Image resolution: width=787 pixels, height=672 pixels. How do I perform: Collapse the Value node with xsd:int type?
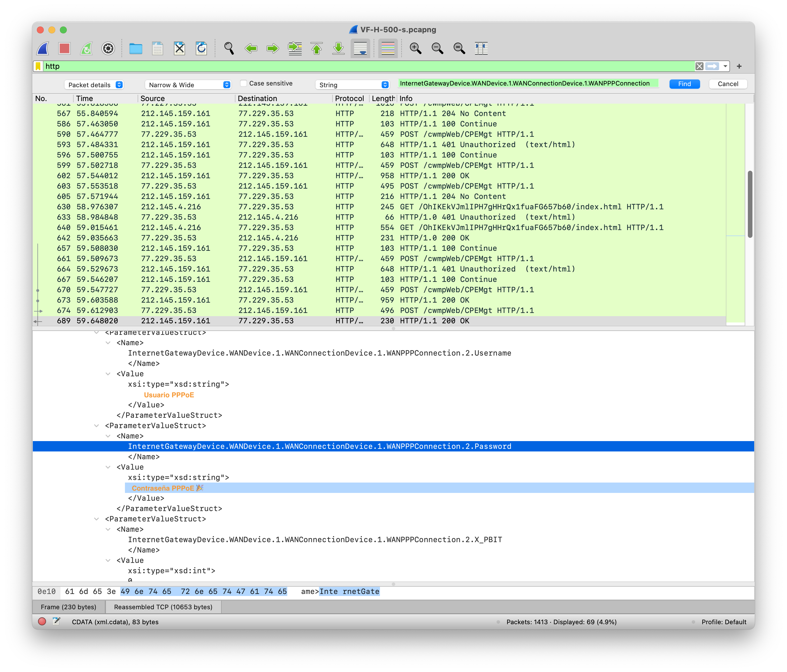coord(108,560)
